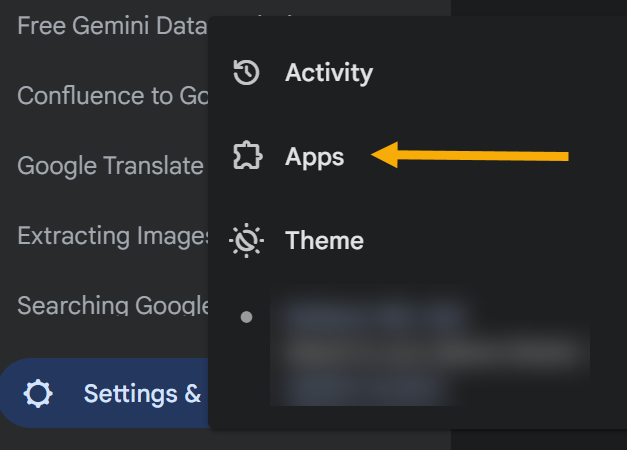Open the Activity menu entry
This screenshot has height=450, width=627.
pyautogui.click(x=328, y=73)
